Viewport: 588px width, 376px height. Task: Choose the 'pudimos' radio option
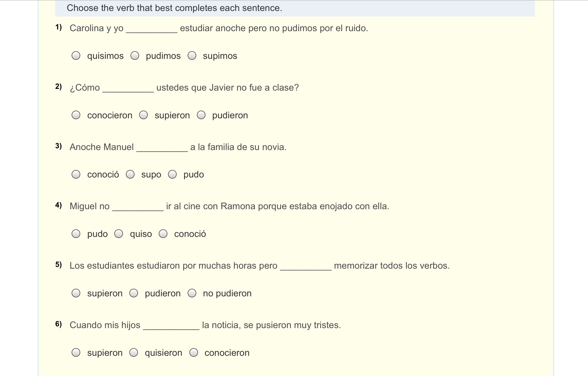click(135, 56)
